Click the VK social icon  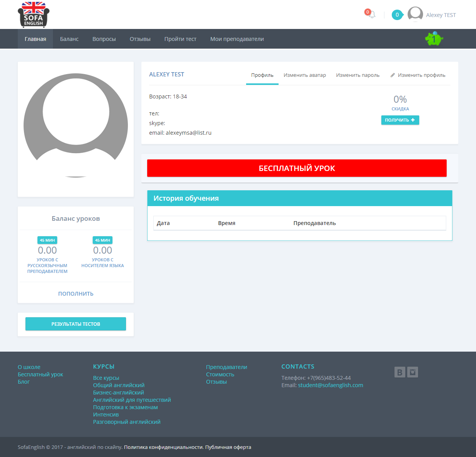click(x=400, y=372)
